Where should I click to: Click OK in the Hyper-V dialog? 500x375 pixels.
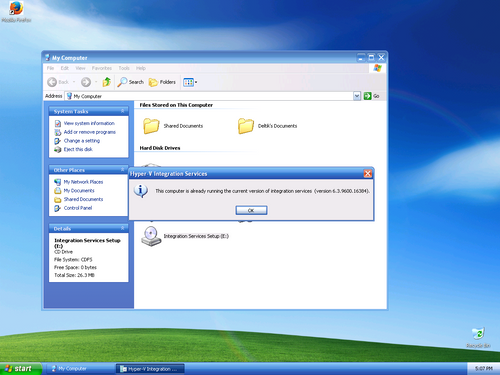(x=251, y=210)
